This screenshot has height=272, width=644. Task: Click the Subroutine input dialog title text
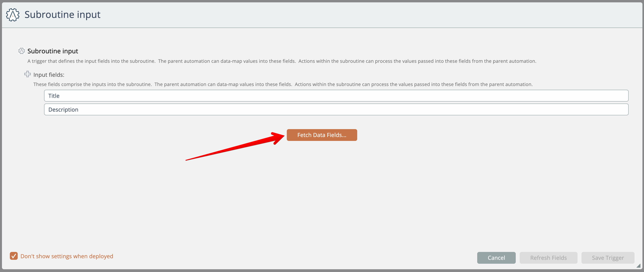point(62,15)
